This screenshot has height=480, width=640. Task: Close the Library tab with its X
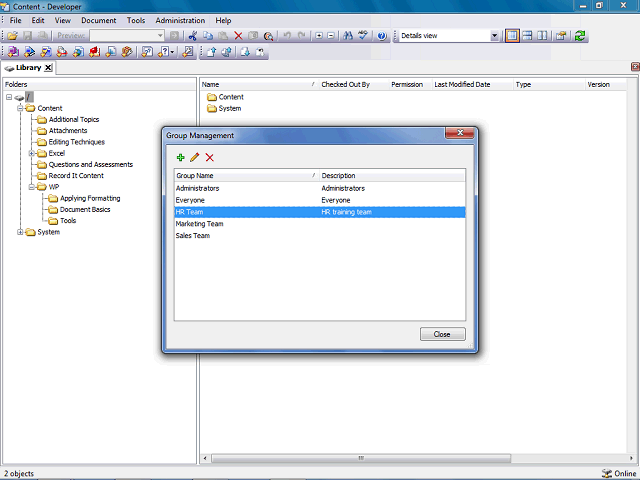tap(48, 68)
